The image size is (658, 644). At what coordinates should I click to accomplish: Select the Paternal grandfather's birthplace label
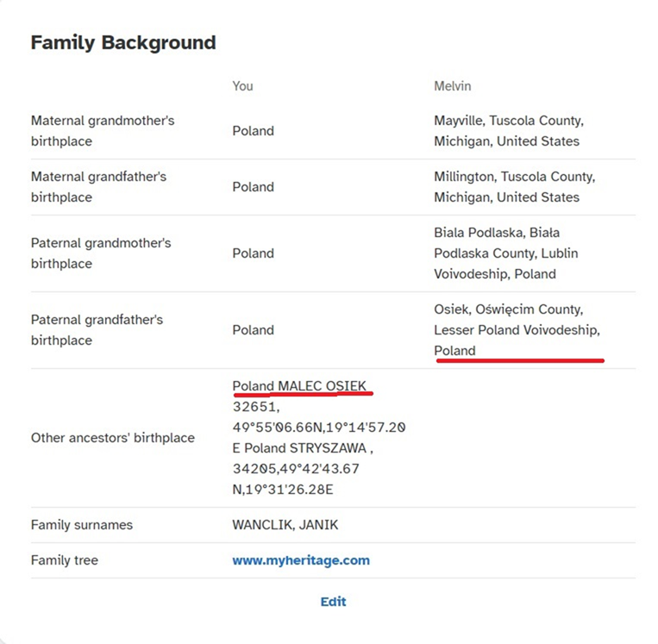(x=97, y=330)
